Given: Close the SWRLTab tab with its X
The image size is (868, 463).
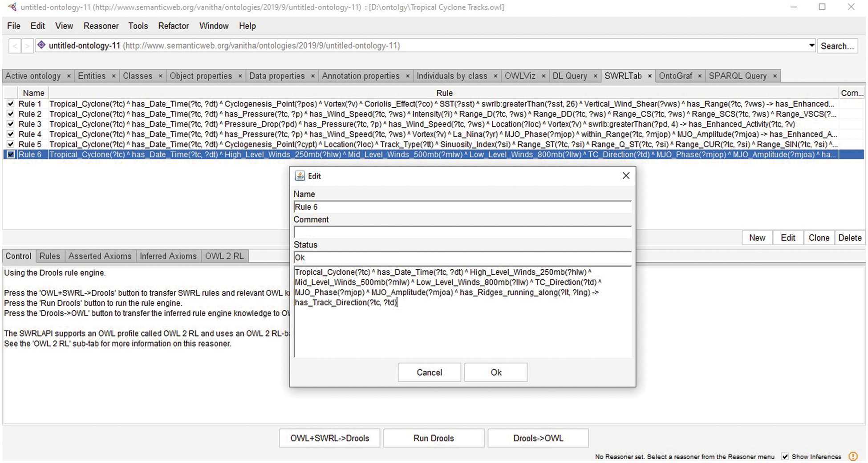Looking at the screenshot, I should coord(649,76).
